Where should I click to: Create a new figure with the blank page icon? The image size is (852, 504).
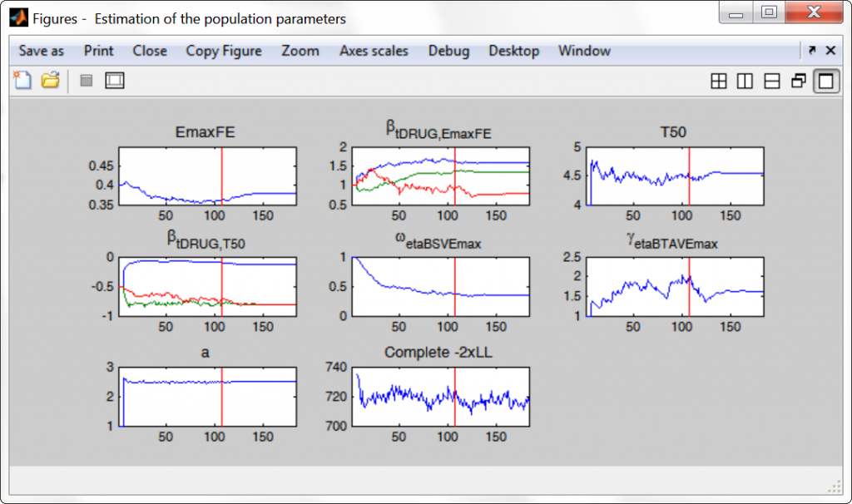click(23, 80)
